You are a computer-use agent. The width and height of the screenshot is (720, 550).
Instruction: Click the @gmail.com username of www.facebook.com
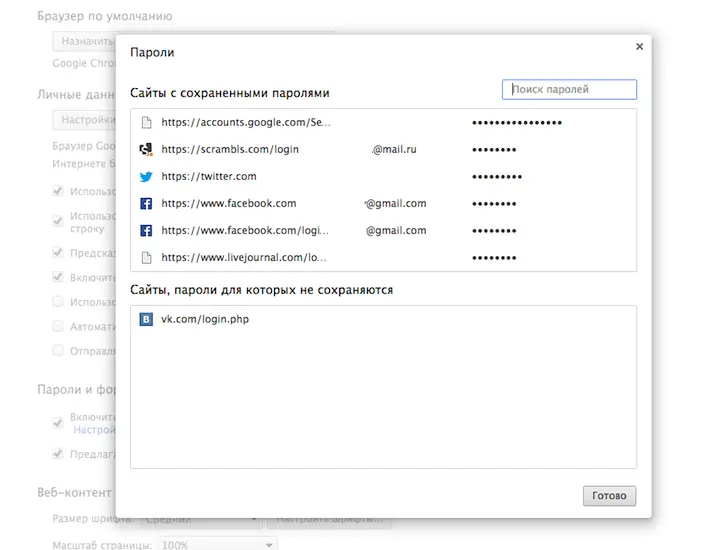point(395,203)
